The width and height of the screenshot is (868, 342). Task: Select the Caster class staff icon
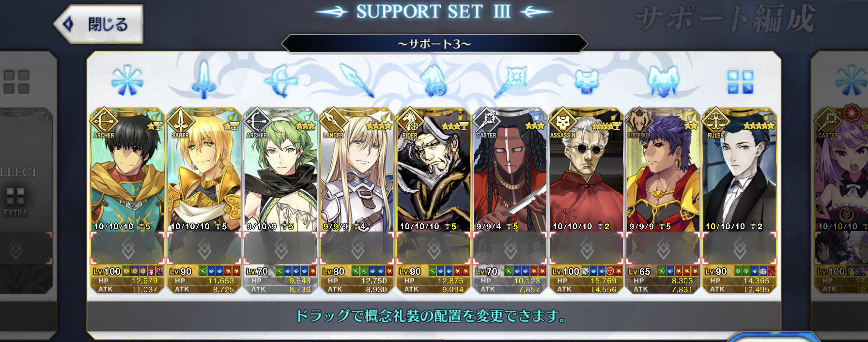coord(510,81)
